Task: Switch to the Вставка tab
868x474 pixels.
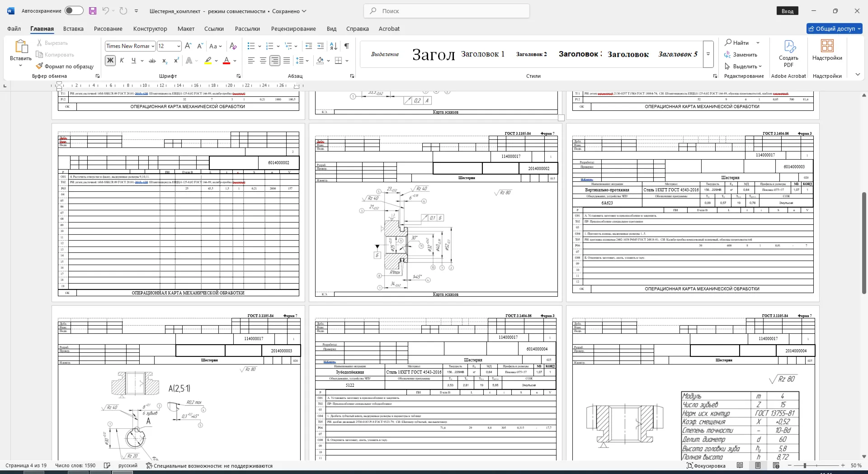Action: tap(73, 28)
